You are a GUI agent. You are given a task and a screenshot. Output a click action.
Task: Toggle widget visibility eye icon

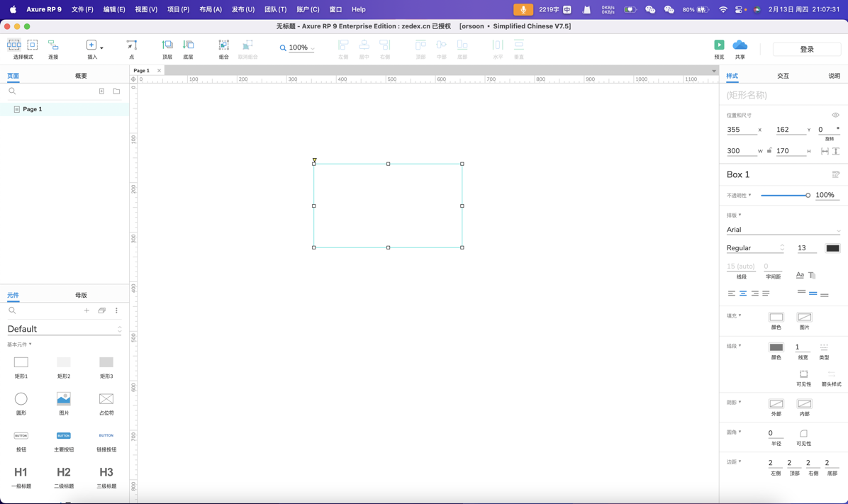point(835,116)
